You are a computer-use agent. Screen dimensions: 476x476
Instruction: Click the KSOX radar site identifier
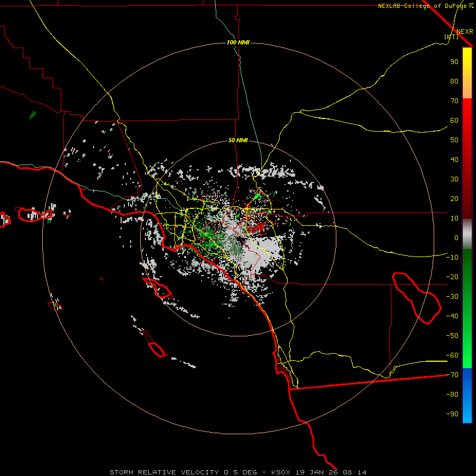[281, 472]
